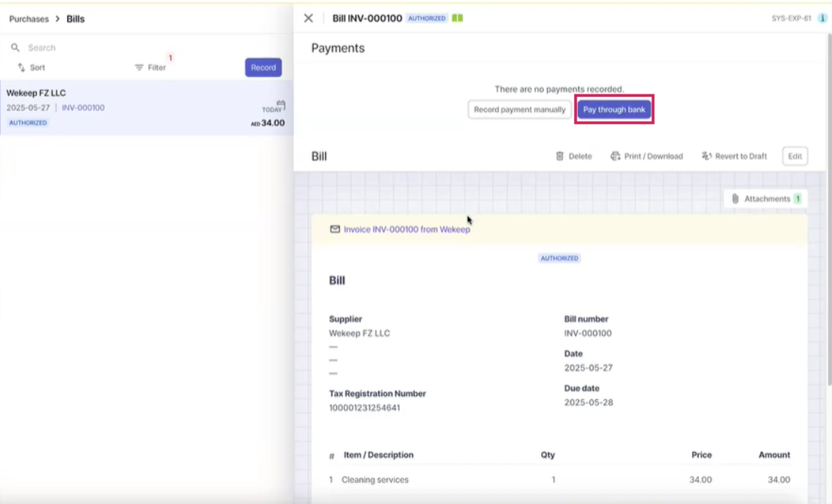Open Attachments panel
The height and width of the screenshot is (504, 832).
tap(766, 199)
